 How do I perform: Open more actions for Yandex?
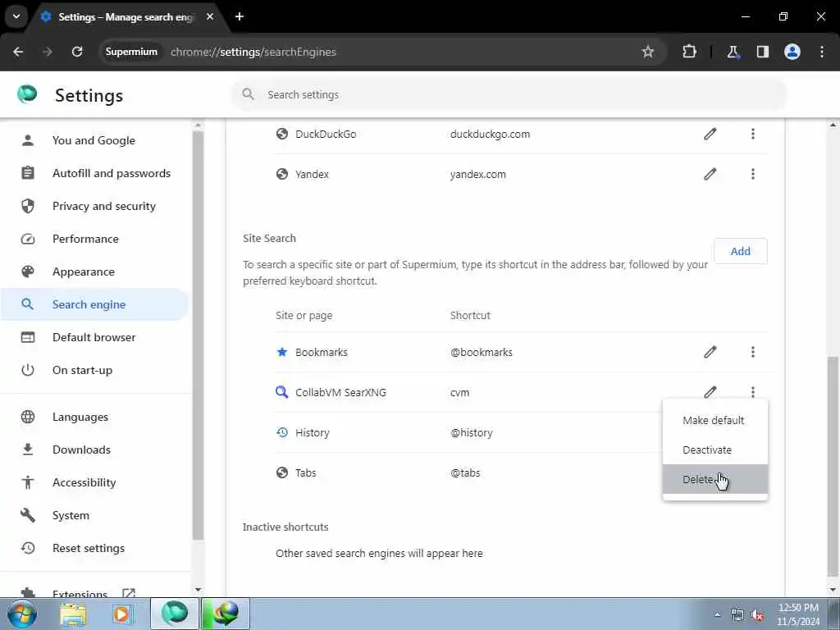[753, 174]
